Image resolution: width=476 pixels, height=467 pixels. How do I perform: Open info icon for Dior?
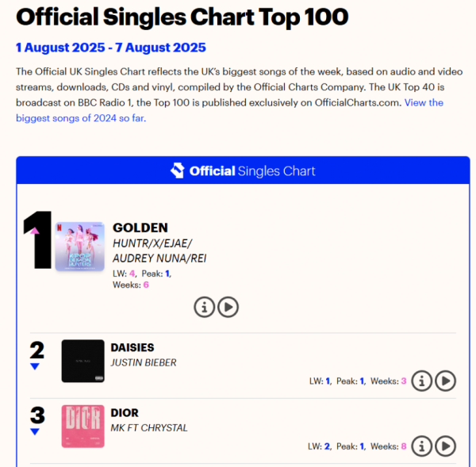click(x=422, y=446)
